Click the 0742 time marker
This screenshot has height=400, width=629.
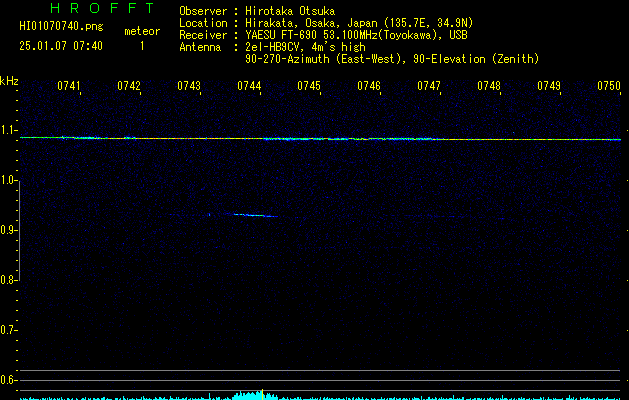tap(129, 86)
